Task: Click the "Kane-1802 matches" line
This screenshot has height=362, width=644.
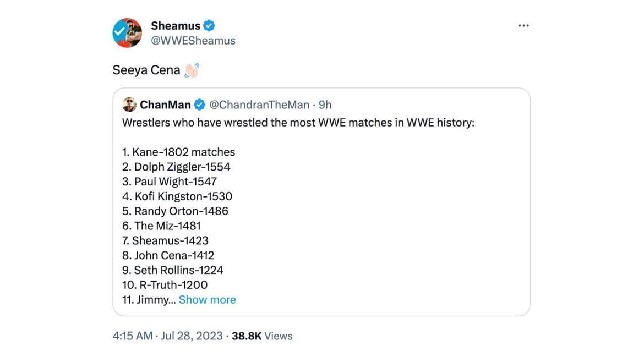Action: (x=178, y=152)
